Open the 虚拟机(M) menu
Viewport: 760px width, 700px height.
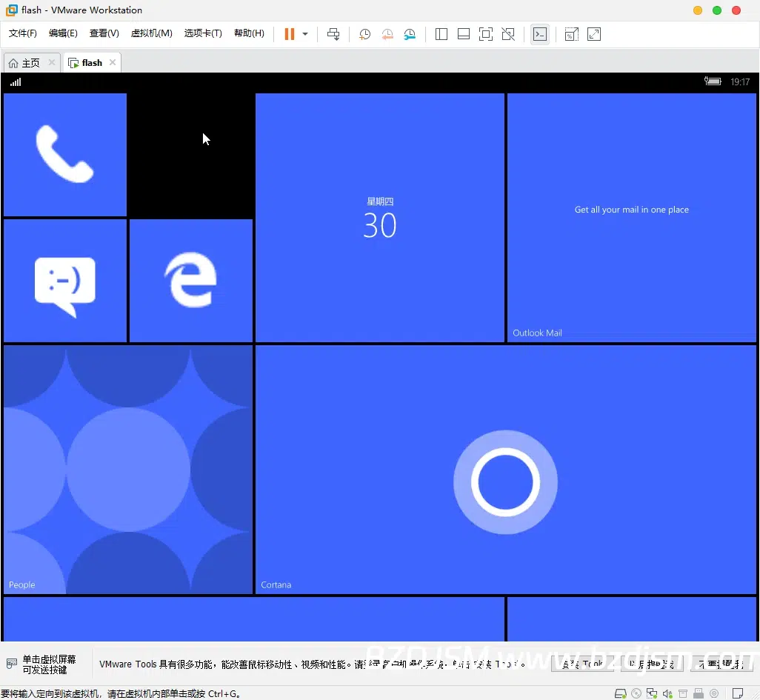coord(152,33)
